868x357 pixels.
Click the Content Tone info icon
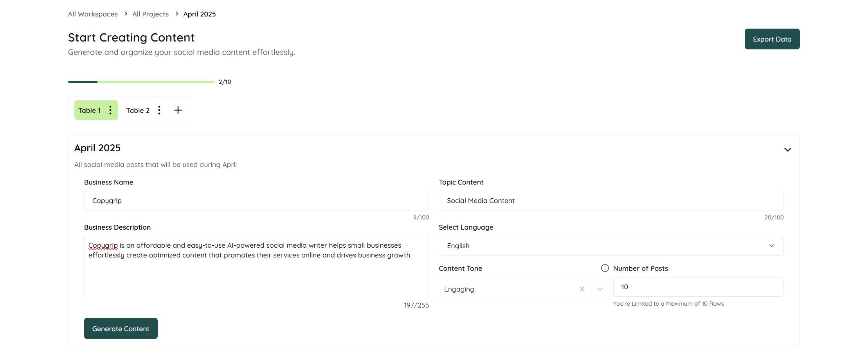[605, 268]
